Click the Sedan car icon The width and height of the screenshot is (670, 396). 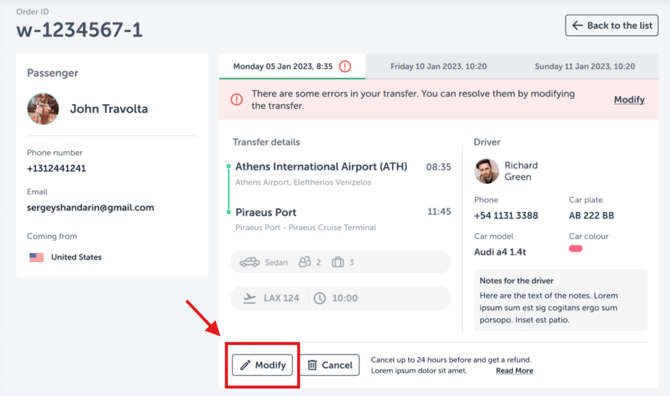pyautogui.click(x=250, y=262)
